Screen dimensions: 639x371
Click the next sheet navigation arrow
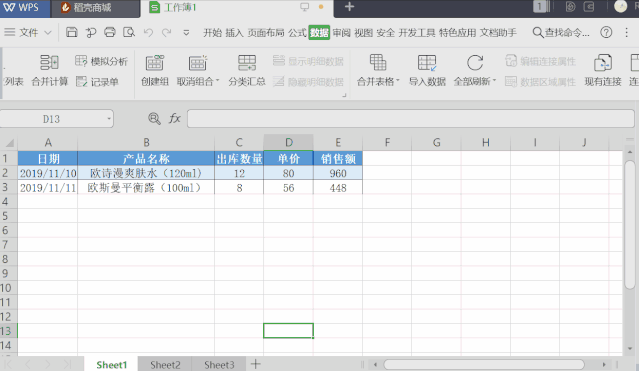[x=48, y=364]
